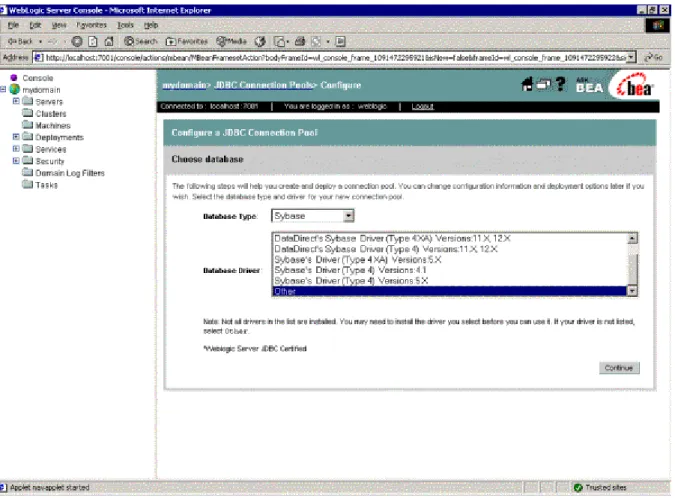Expand the Services tree node
Screen dimensions: 675x498
[16, 148]
